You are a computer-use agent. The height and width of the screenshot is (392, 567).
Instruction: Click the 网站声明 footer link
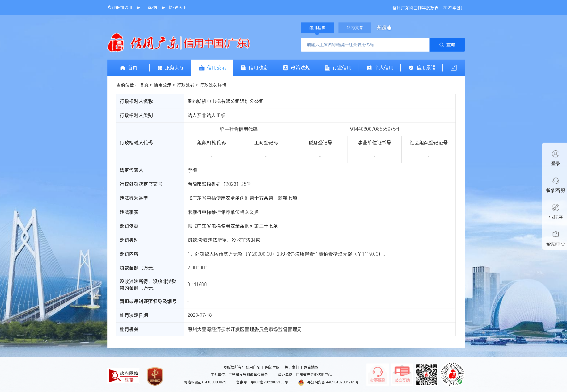pos(272,367)
